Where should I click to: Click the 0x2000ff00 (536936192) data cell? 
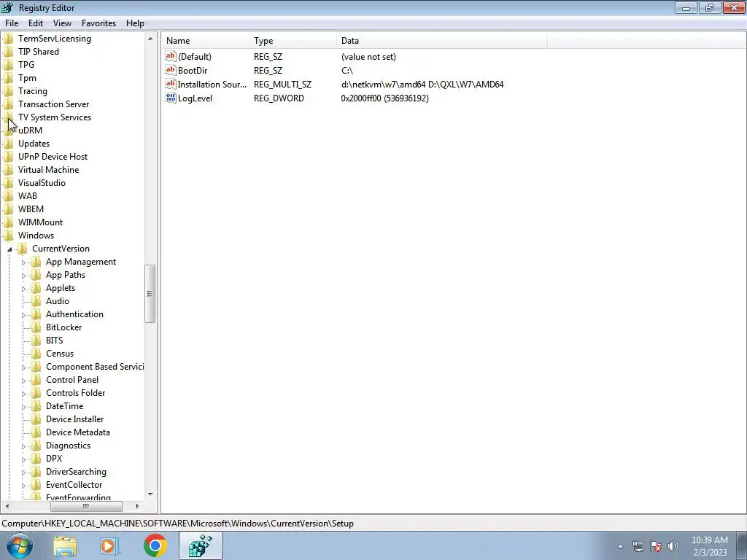[385, 98]
